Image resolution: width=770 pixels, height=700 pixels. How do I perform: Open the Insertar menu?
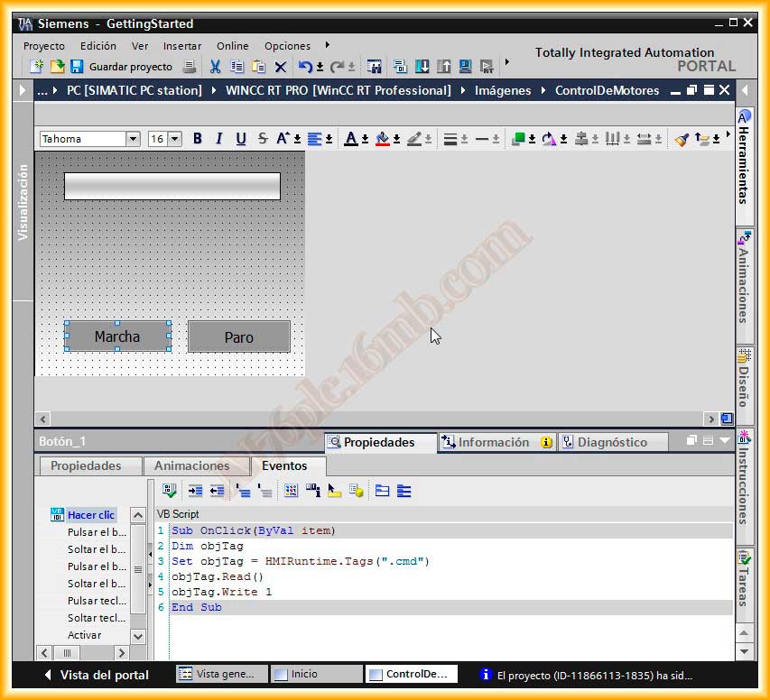coord(181,46)
